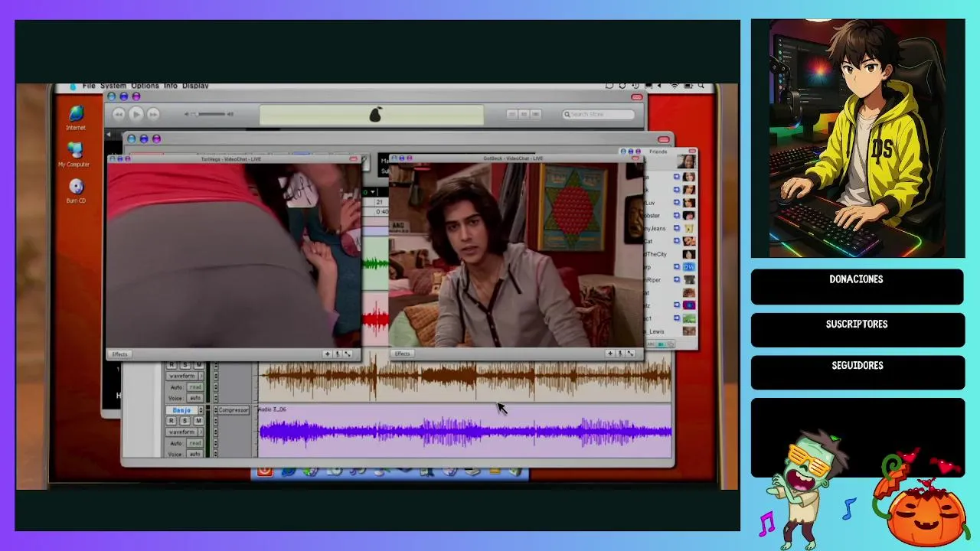
Task: Click the Effects button in the GotBeck chat
Action: (x=403, y=354)
